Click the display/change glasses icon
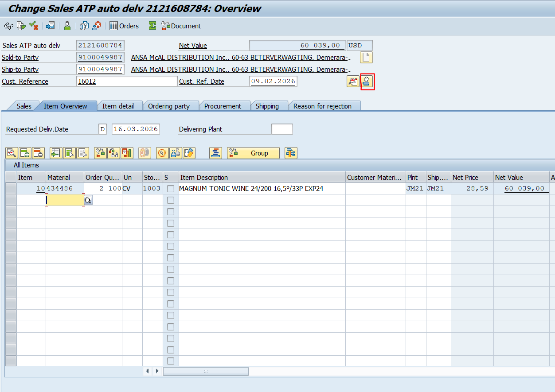Viewport: 555px width, 392px height. coord(8,26)
